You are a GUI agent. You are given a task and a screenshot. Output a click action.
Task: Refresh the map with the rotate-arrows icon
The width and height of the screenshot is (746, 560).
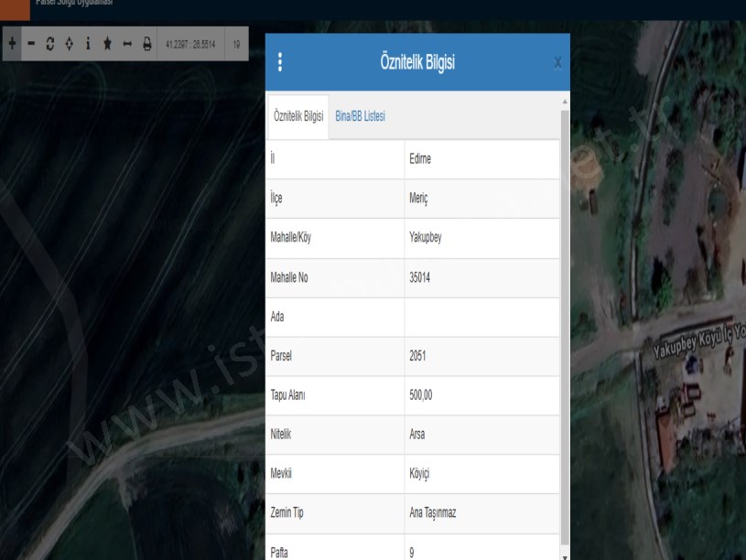click(50, 44)
